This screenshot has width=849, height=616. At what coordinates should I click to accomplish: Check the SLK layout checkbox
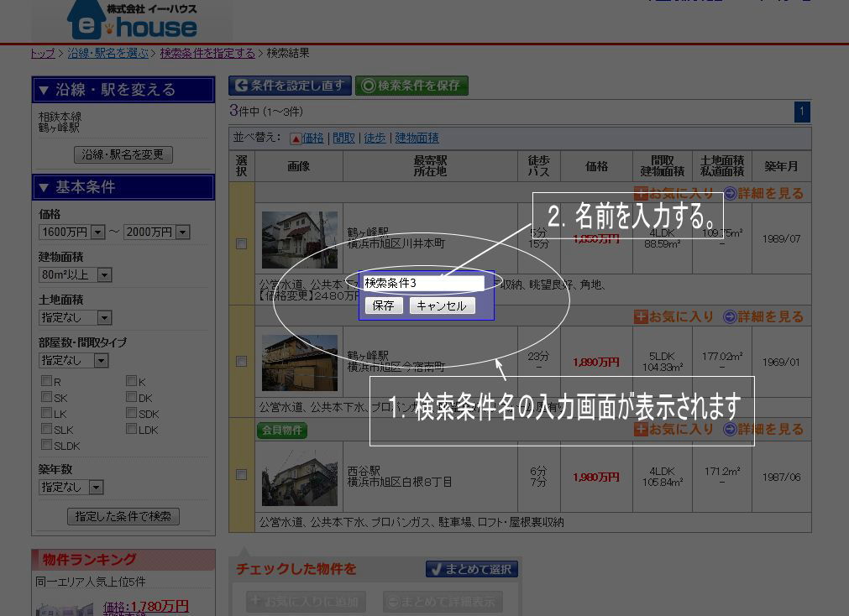pyautogui.click(x=46, y=429)
